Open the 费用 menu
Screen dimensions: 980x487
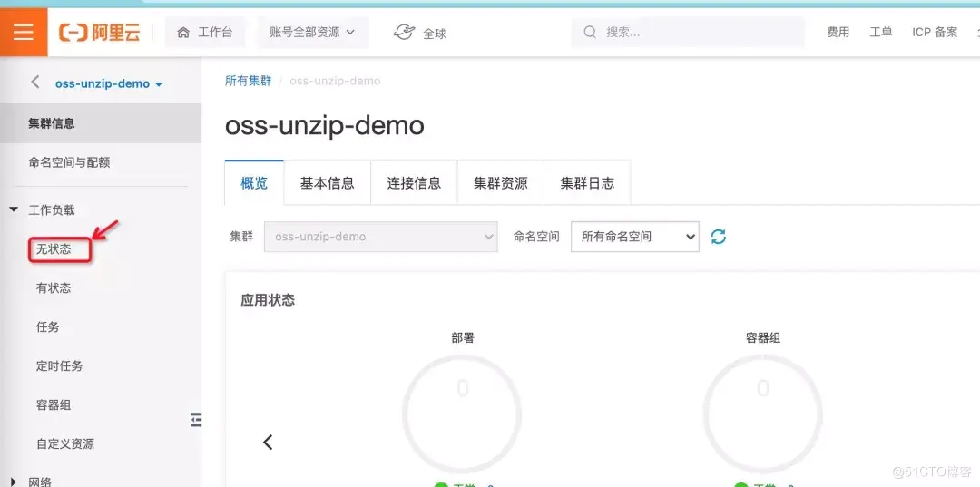click(x=838, y=33)
